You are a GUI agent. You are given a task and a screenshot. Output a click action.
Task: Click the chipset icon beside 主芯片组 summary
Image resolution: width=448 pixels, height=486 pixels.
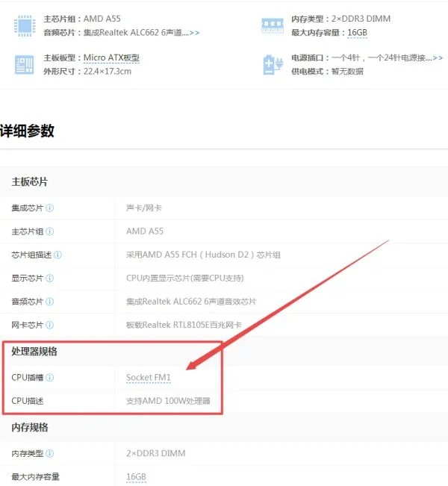coord(25,25)
